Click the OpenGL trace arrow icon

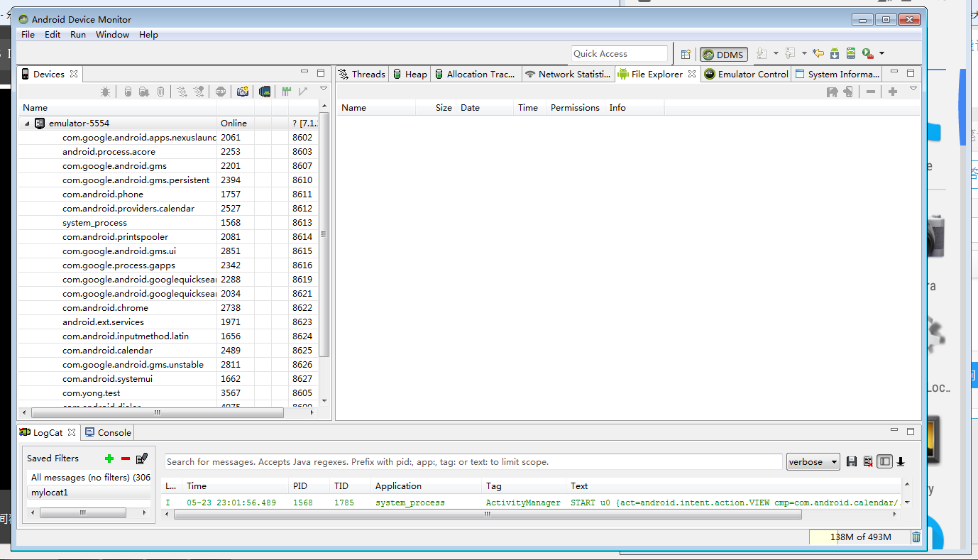[303, 92]
